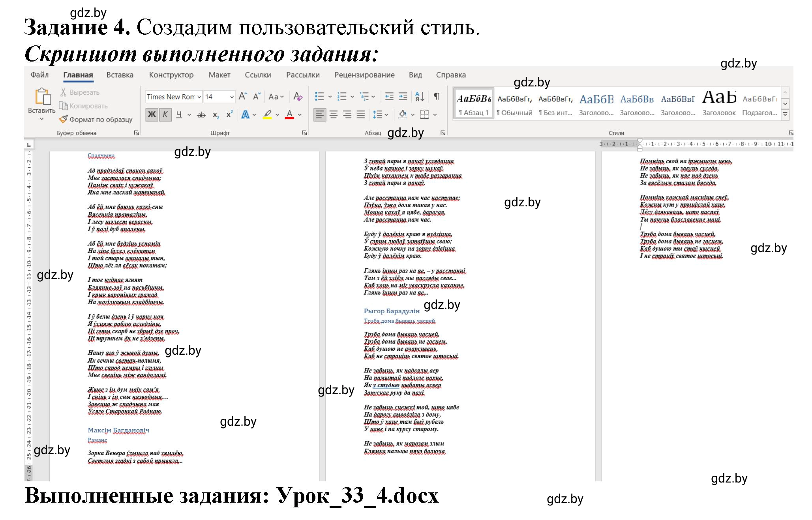
Task: Switch to the Конструктор tab
Action: pos(171,75)
